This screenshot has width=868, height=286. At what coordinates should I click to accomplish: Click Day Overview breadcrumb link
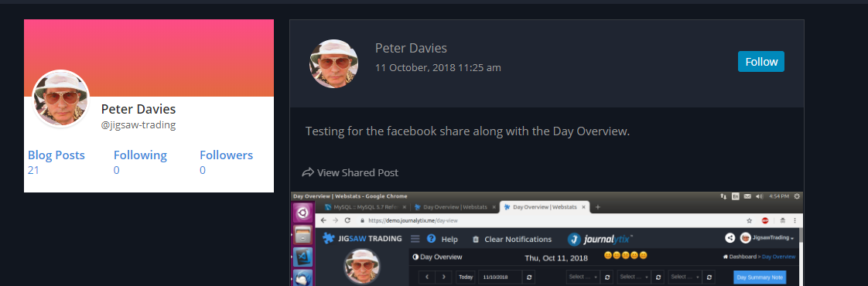(x=779, y=257)
